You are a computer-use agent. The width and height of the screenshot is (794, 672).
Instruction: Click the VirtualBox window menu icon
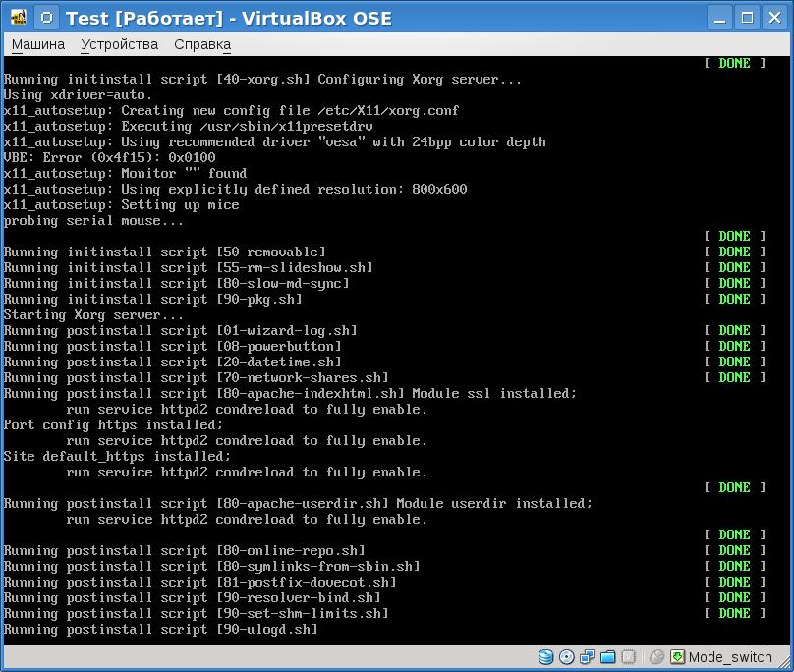coord(18,18)
